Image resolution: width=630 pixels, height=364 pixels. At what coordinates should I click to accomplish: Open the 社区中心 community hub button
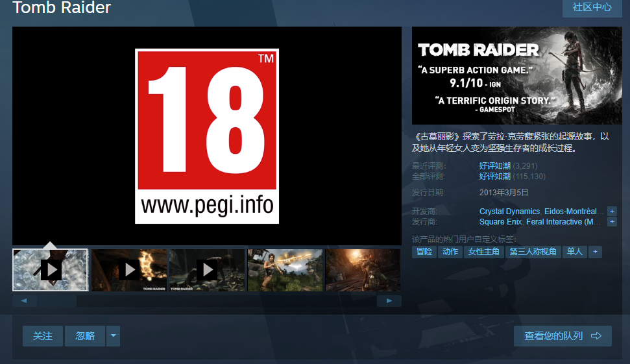click(592, 7)
